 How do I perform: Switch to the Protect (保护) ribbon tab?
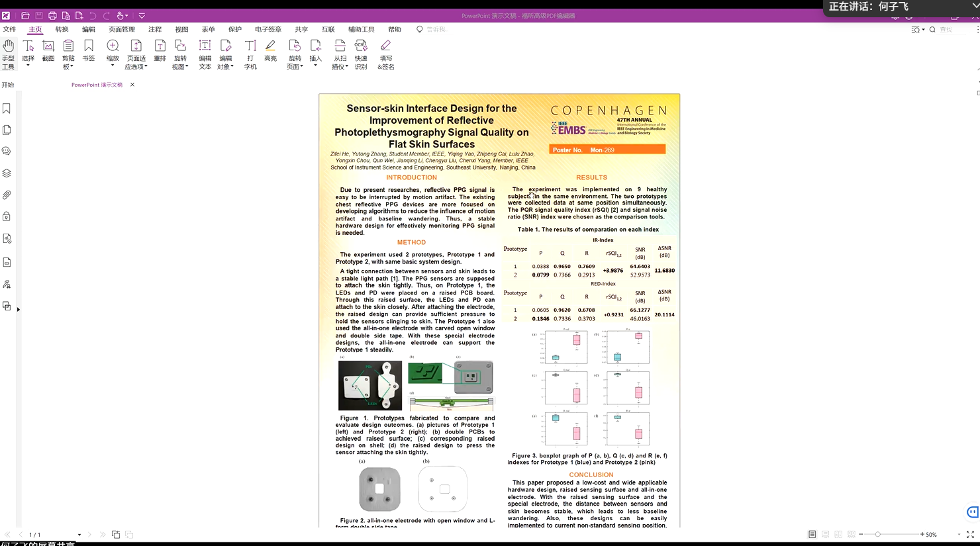coord(234,29)
